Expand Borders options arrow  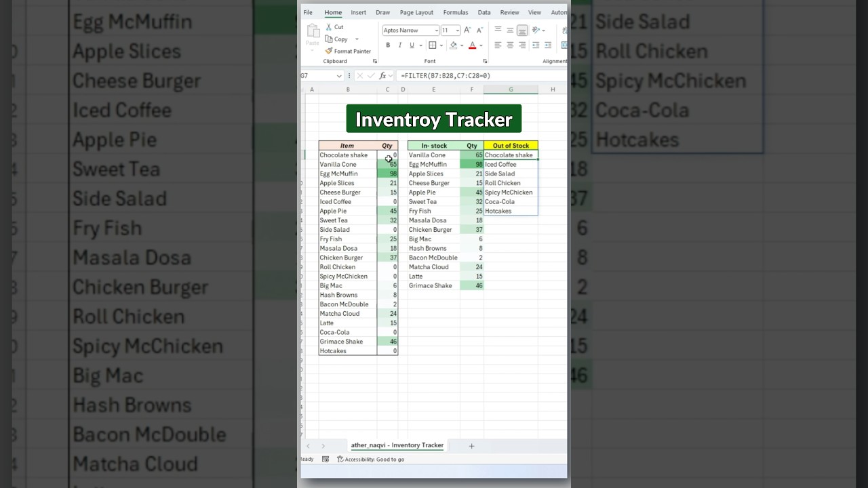441,45
